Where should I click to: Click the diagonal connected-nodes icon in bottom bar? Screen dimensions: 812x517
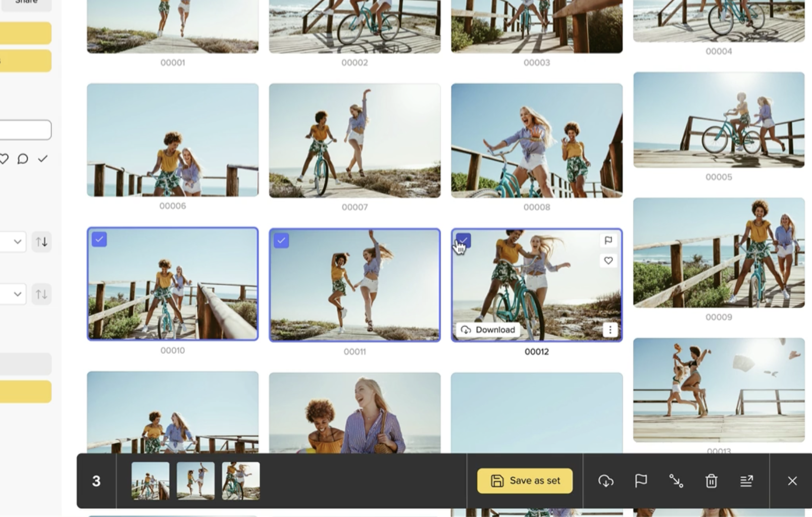pyautogui.click(x=676, y=481)
